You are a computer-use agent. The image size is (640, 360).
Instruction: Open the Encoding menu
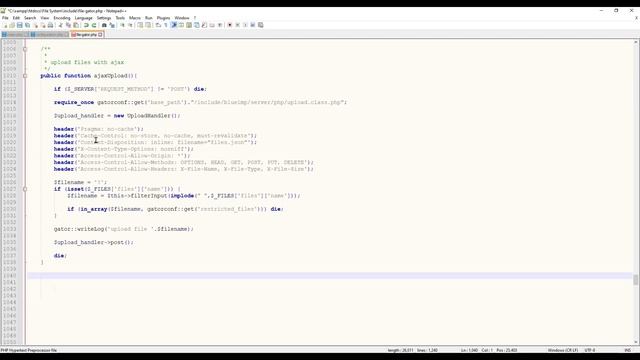tap(62, 18)
